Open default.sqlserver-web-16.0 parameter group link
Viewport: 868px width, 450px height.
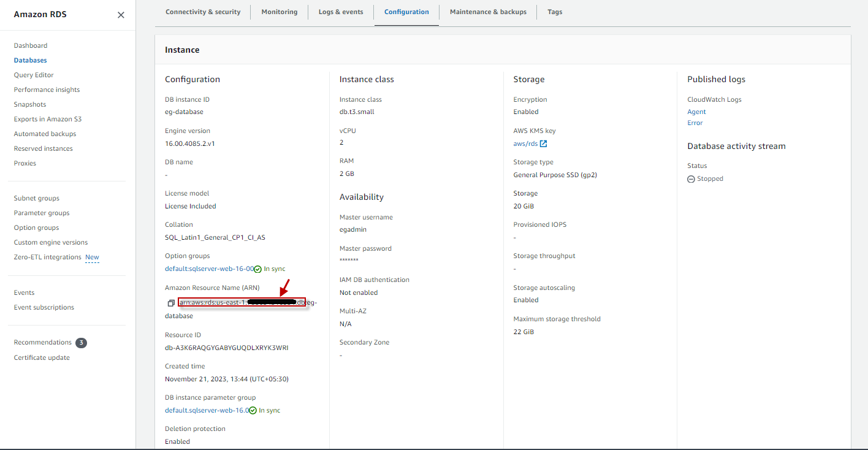(207, 410)
